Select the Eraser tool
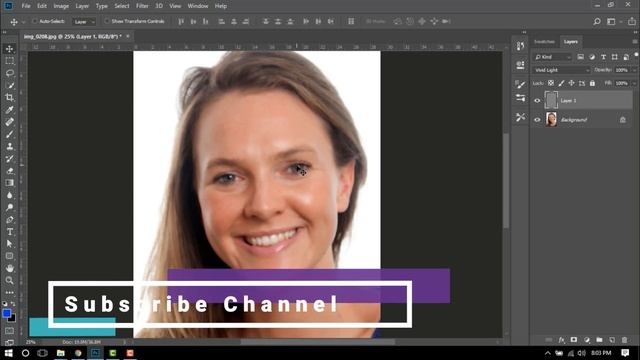640x360 pixels. pyautogui.click(x=9, y=171)
